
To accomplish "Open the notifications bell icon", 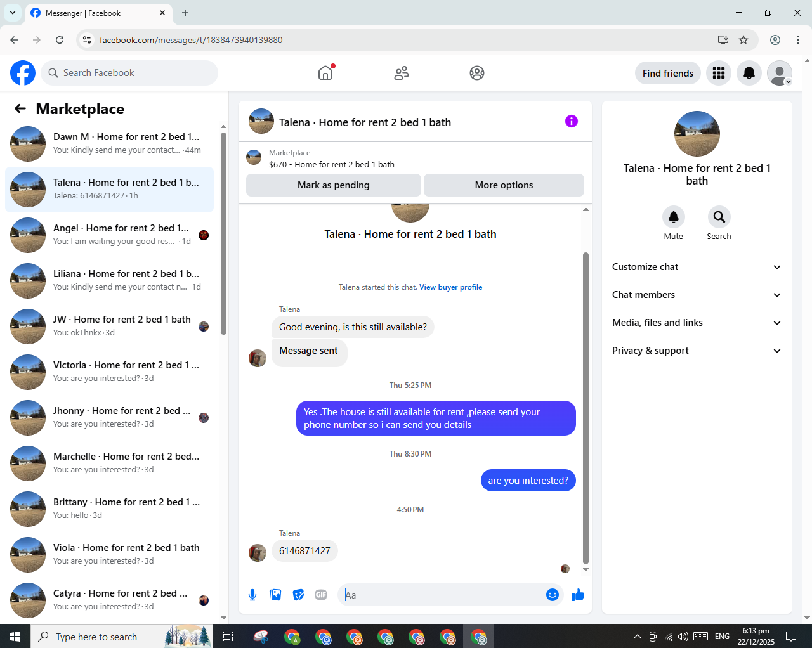I will pyautogui.click(x=749, y=73).
